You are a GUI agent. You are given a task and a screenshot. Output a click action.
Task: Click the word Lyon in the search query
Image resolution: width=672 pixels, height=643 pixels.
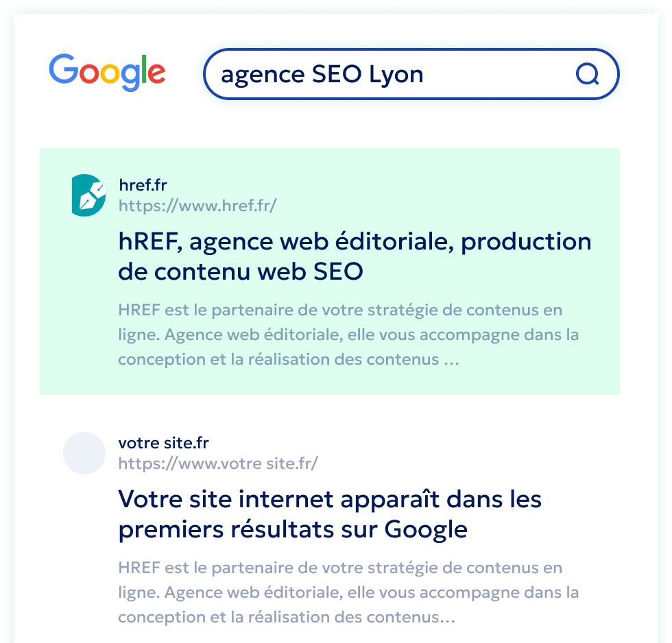[396, 74]
